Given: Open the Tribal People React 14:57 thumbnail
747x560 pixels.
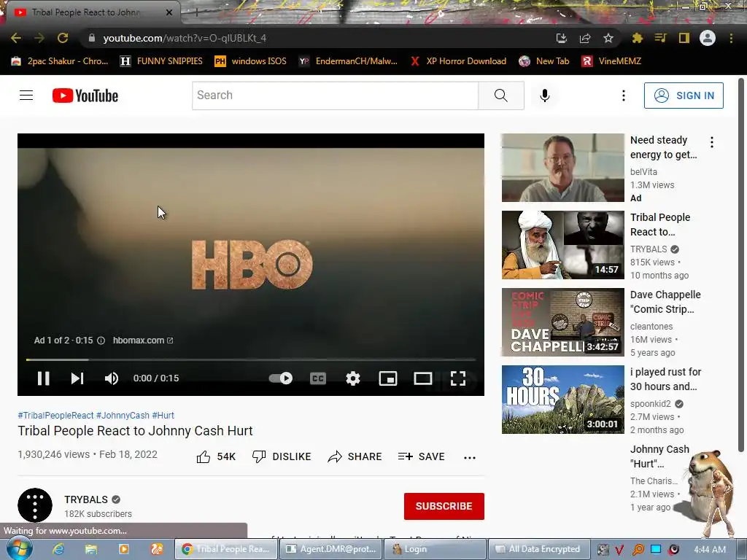Looking at the screenshot, I should click(562, 245).
